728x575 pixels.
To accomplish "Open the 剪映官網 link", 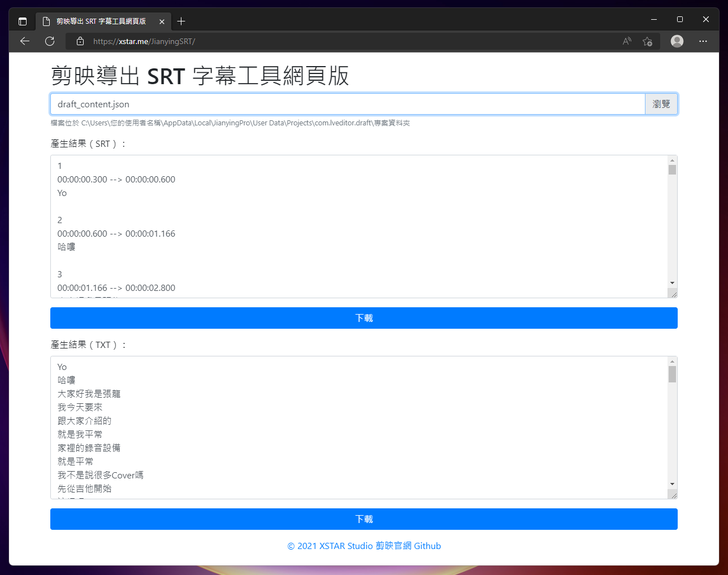I will tap(393, 546).
